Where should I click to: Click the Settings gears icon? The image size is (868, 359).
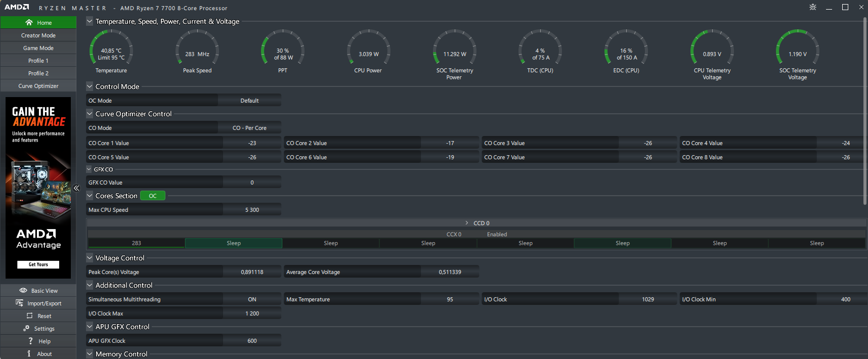[26, 328]
